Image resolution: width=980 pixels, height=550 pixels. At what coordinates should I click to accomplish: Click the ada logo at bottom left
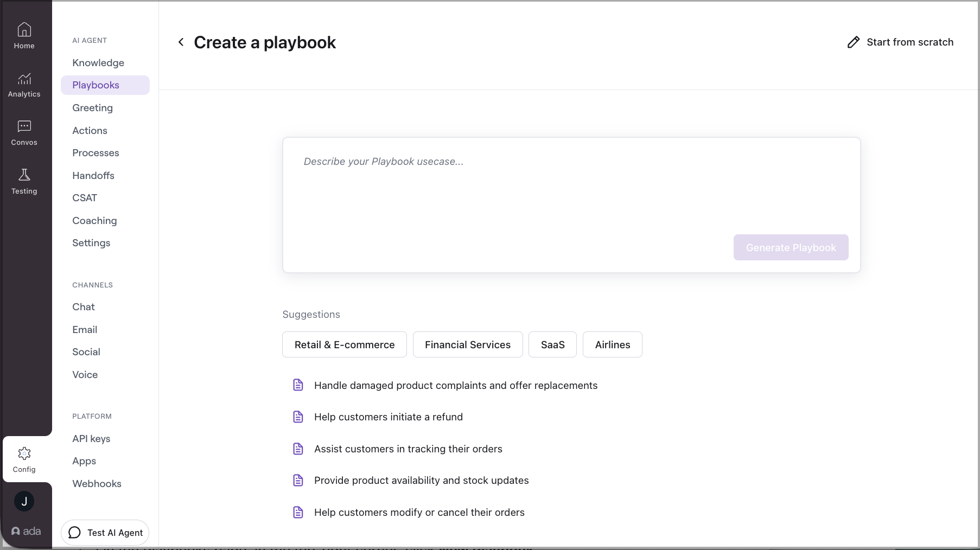26,531
